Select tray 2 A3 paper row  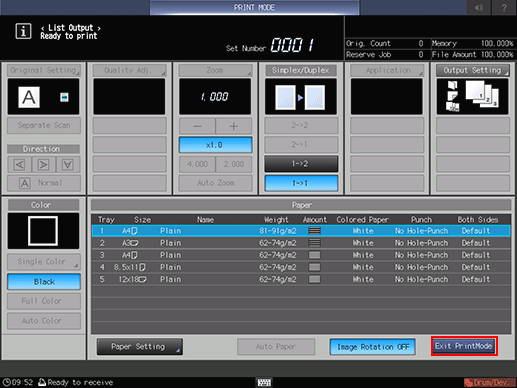coord(301,243)
